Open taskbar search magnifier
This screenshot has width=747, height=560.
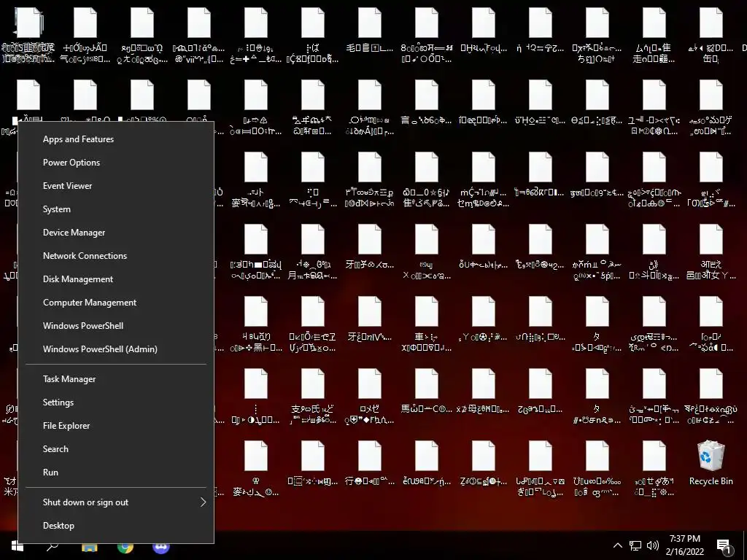click(x=53, y=546)
